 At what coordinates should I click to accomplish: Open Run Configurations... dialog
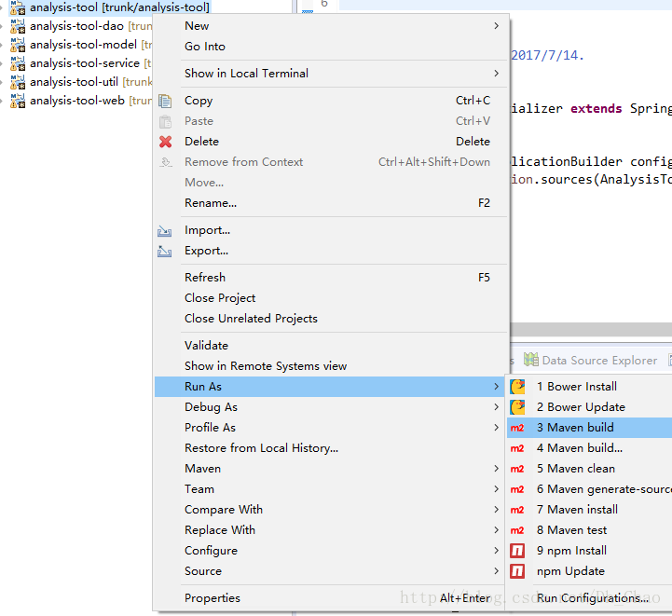pos(593,598)
